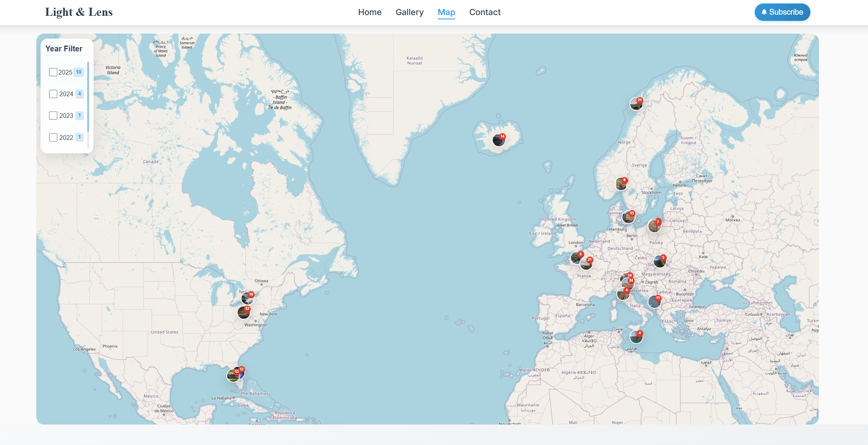The image size is (868, 445).
Task: Open the Iceland photo cluster marker
Action: pyautogui.click(x=499, y=140)
